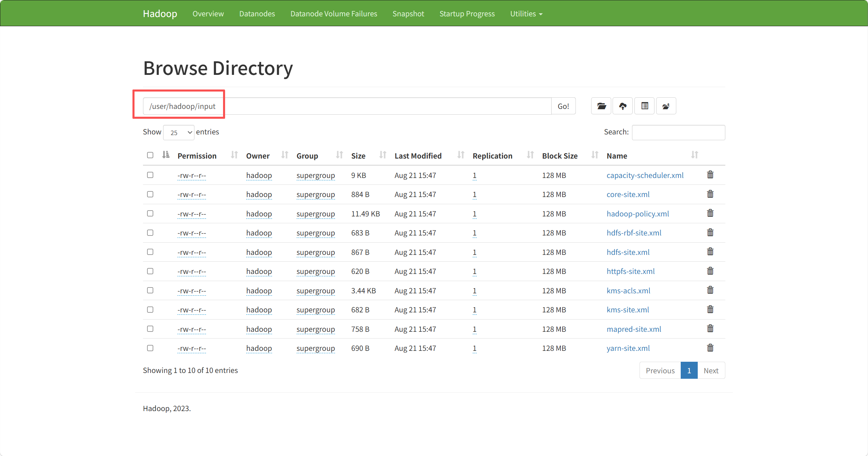
Task: Sort by Permission column arrows
Action: pos(234,155)
